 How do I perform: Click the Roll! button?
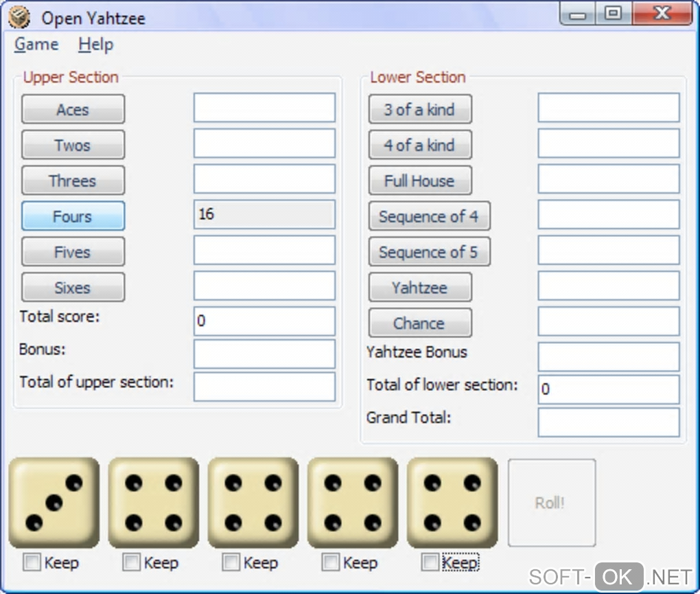point(552,503)
